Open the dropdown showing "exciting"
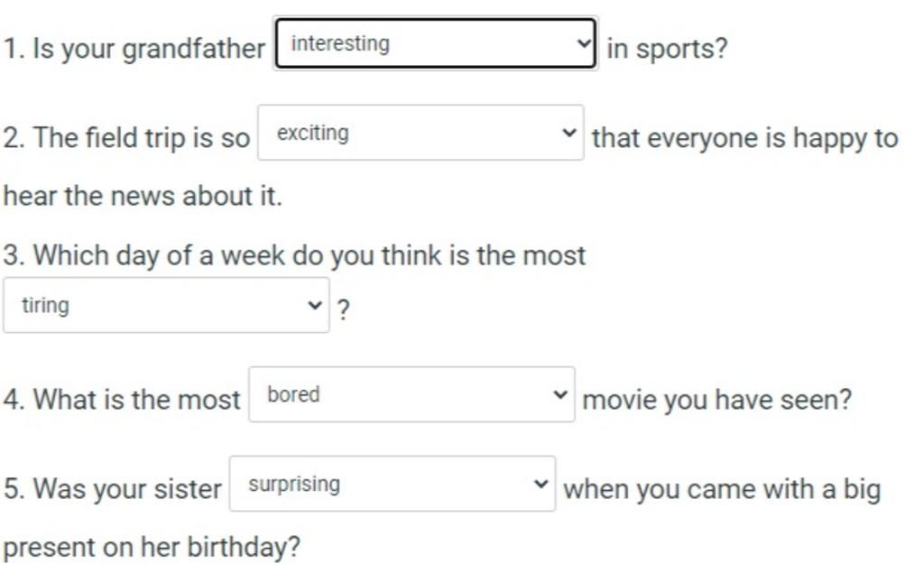The height and width of the screenshot is (564, 924). (420, 134)
